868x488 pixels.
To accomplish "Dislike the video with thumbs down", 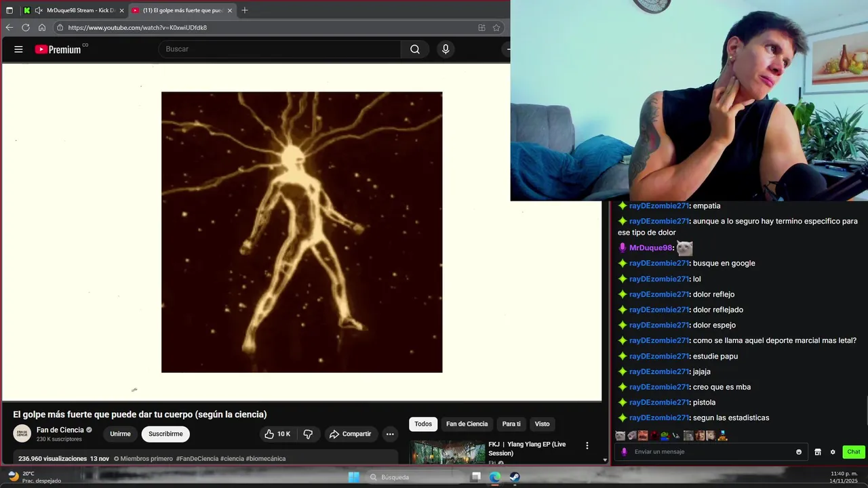I will click(308, 434).
